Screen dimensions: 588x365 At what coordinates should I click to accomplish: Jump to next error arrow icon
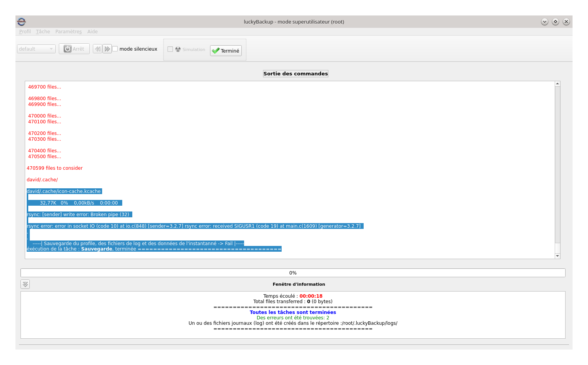[x=107, y=49]
